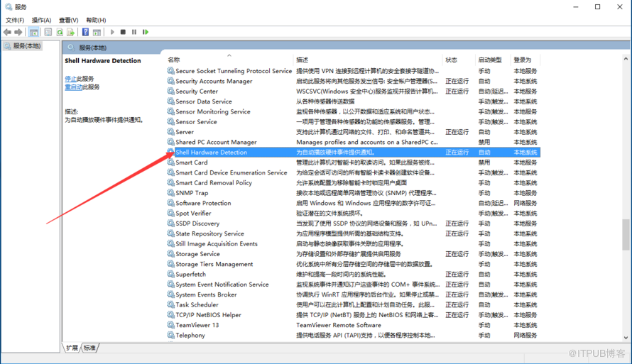Select Storage Tiers Management row
The image size is (632, 364).
coord(353,264)
